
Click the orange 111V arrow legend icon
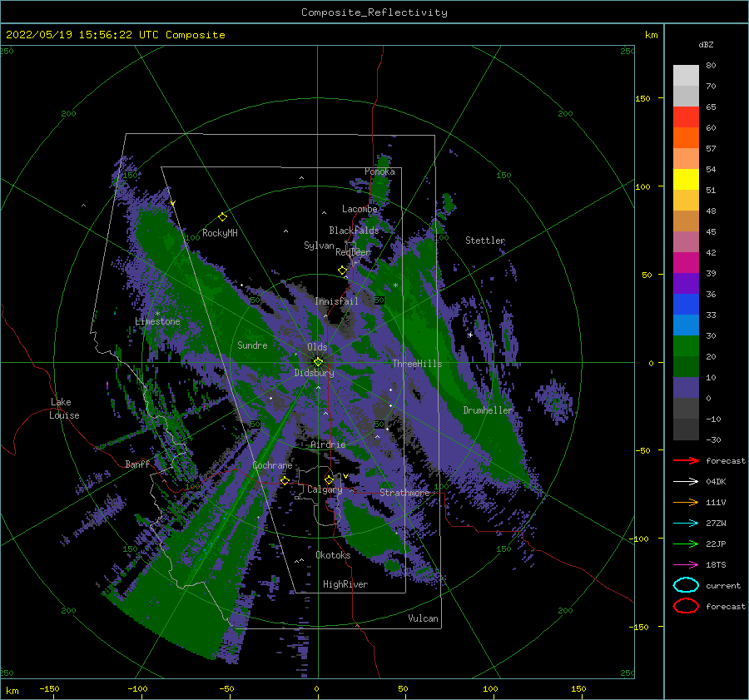coord(686,502)
